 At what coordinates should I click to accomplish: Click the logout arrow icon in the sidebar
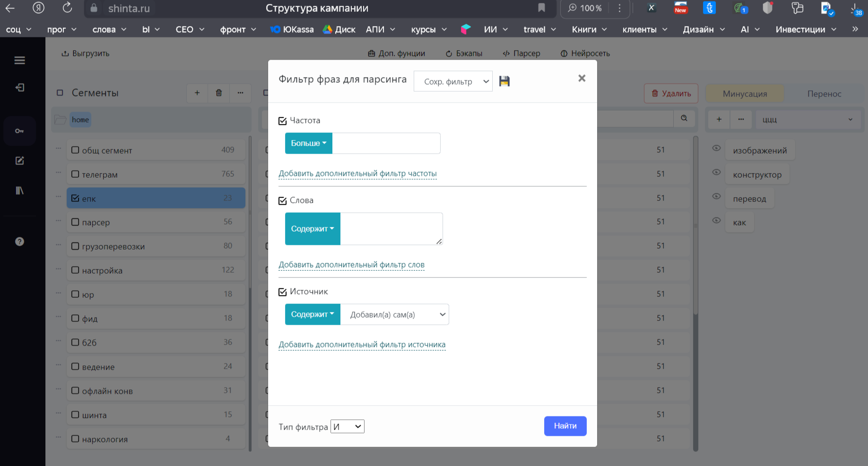pos(19,87)
